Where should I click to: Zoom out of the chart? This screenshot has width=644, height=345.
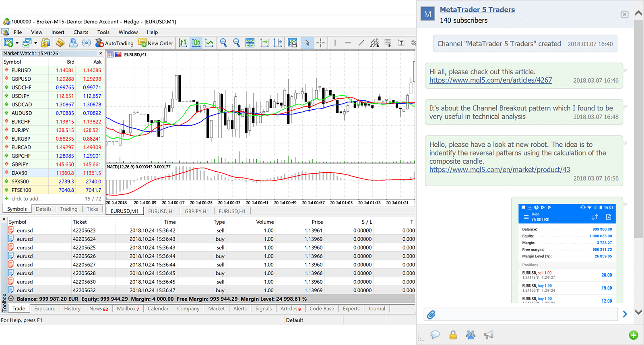click(x=237, y=43)
